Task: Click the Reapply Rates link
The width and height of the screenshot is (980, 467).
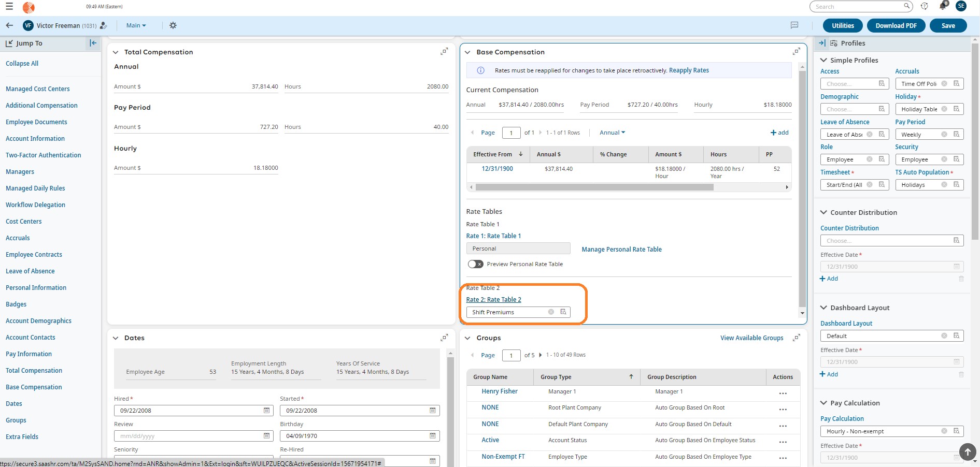Action: (x=689, y=70)
